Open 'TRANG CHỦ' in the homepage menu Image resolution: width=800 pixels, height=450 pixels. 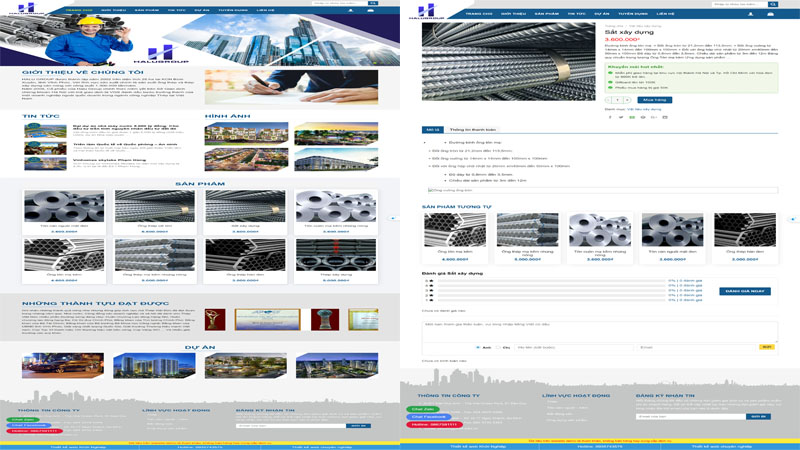coord(79,10)
